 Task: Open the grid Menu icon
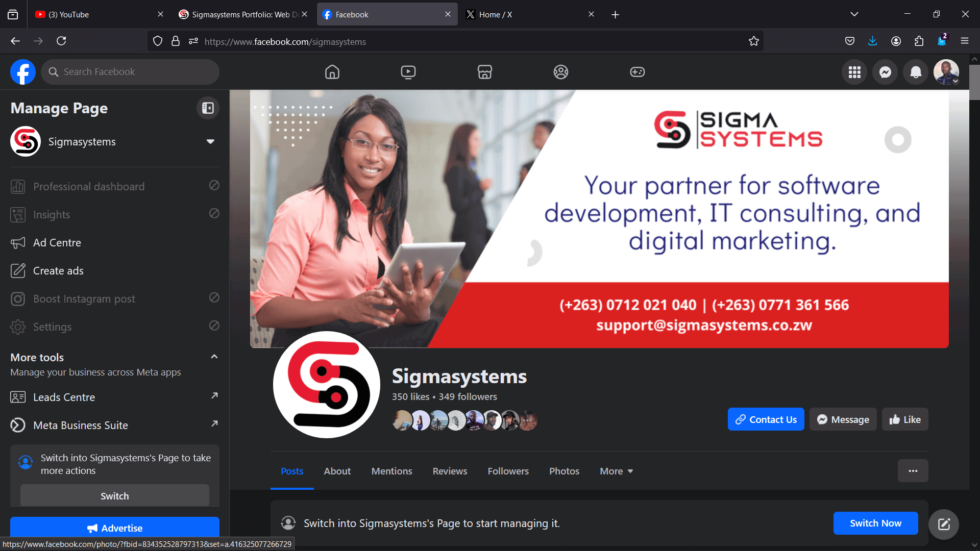pos(854,72)
